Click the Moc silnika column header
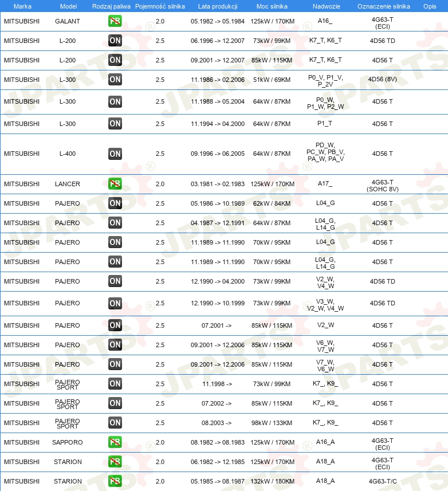The height and width of the screenshot is (491, 448). pyautogui.click(x=272, y=6)
